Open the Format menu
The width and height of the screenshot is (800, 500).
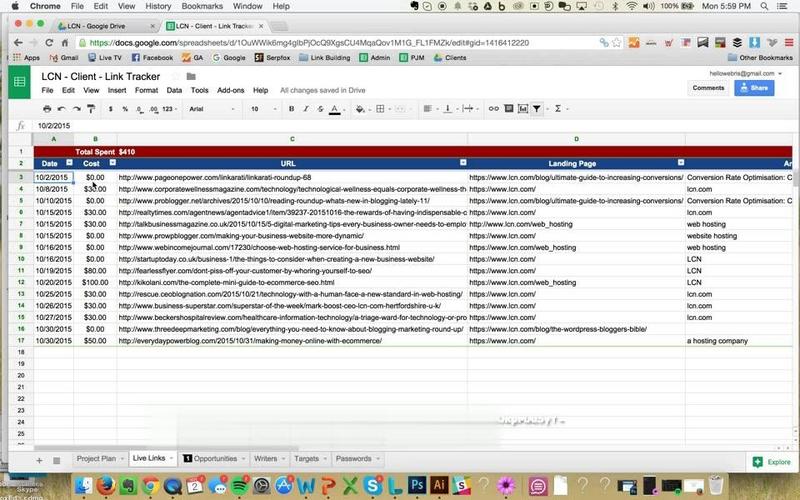[x=146, y=90]
